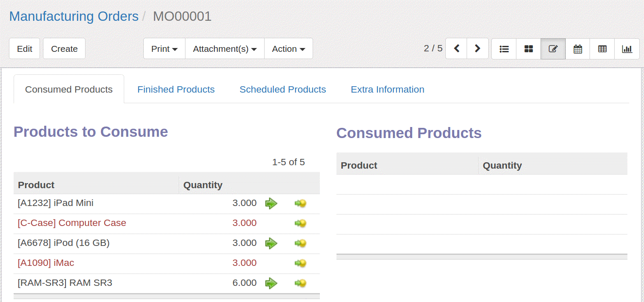Click quantity 3.000 for Computer Case
This screenshot has width=644, height=302.
(245, 223)
